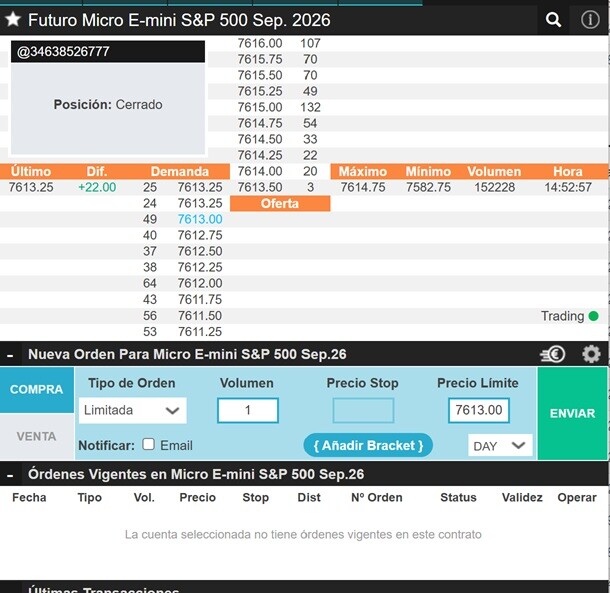Click the Demanda column header
The image size is (610, 593).
(x=180, y=172)
